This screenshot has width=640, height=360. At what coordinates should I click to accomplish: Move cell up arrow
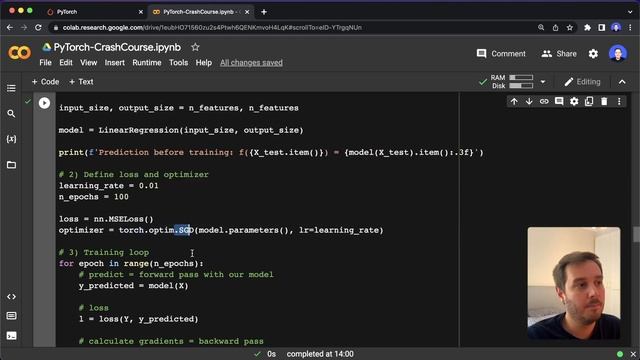click(514, 102)
